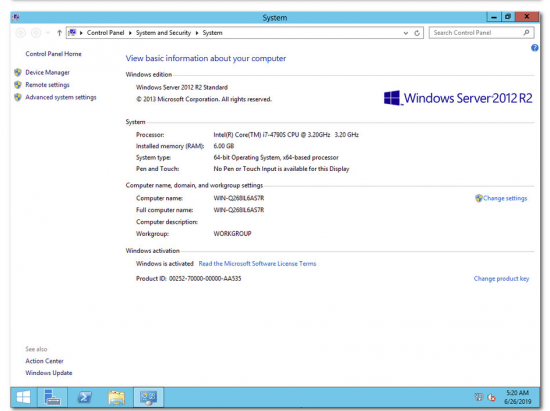Expand the arrow after System and Security breadcrumb
Viewport: 550px width, 411px height.
click(x=197, y=33)
